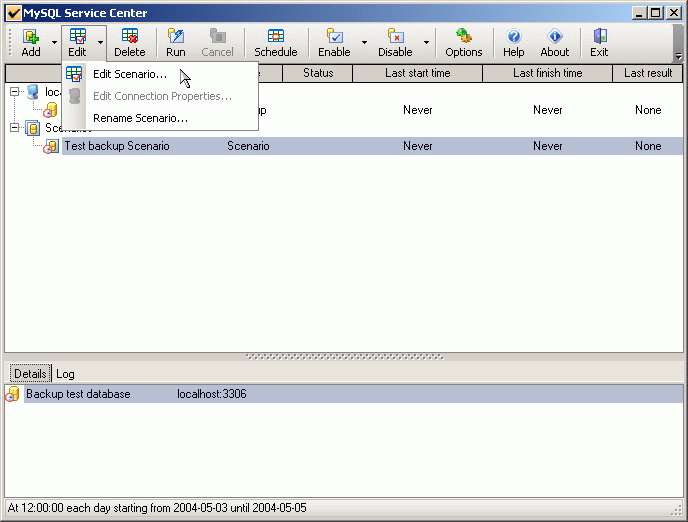
Task: Click localhost:3306 in the details list
Action: point(211,394)
